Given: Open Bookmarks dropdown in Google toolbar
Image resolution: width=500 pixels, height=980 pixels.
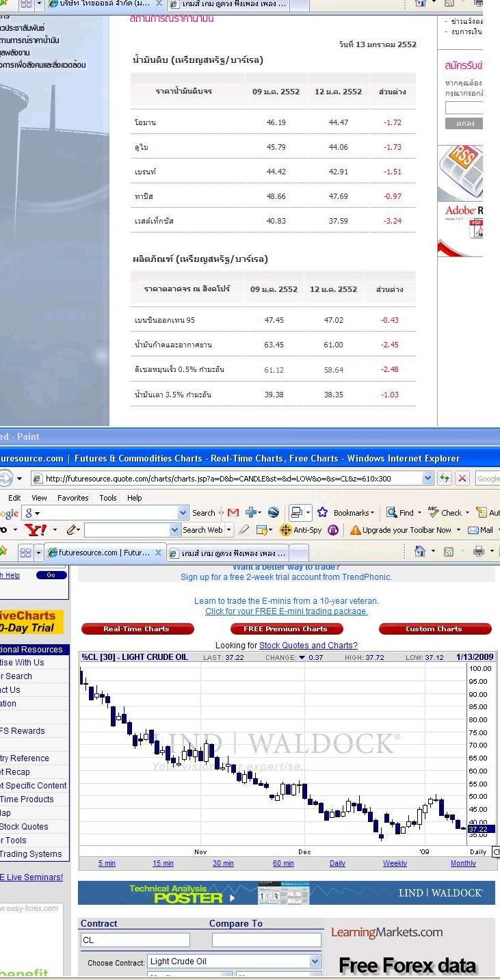Looking at the screenshot, I should coord(372,513).
